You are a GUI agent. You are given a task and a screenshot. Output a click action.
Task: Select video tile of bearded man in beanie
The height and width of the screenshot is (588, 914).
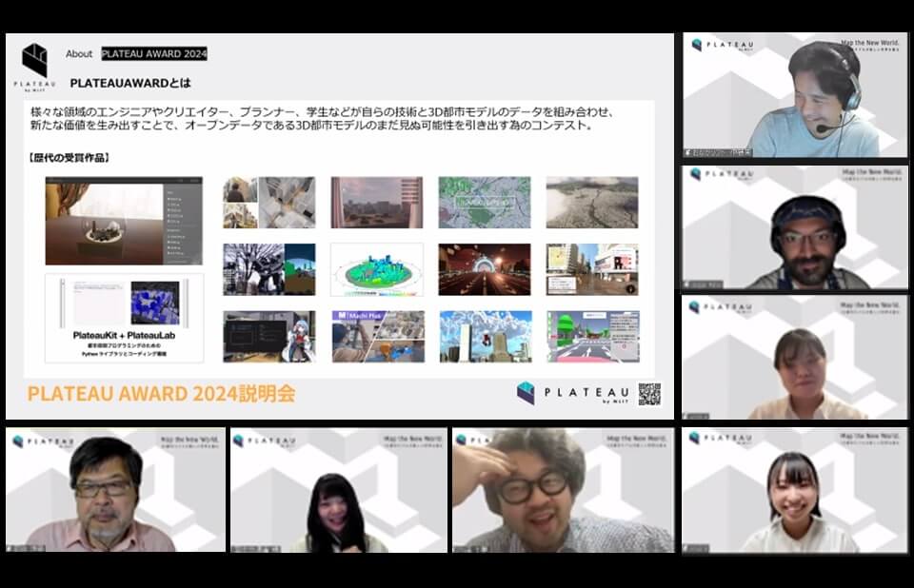pyautogui.click(x=795, y=227)
